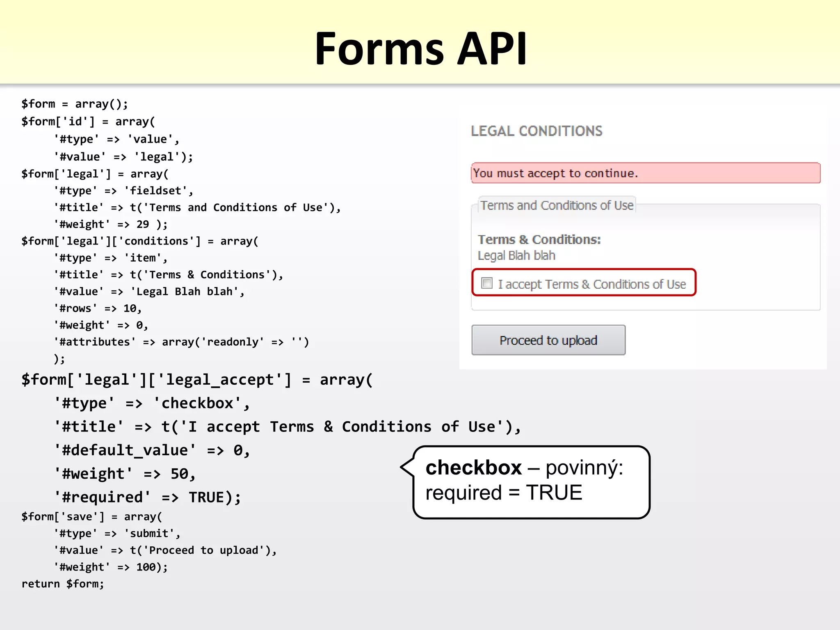840x630 pixels.
Task: Click the 'Terms and Conditions of Use' fieldset legend
Action: tap(557, 205)
